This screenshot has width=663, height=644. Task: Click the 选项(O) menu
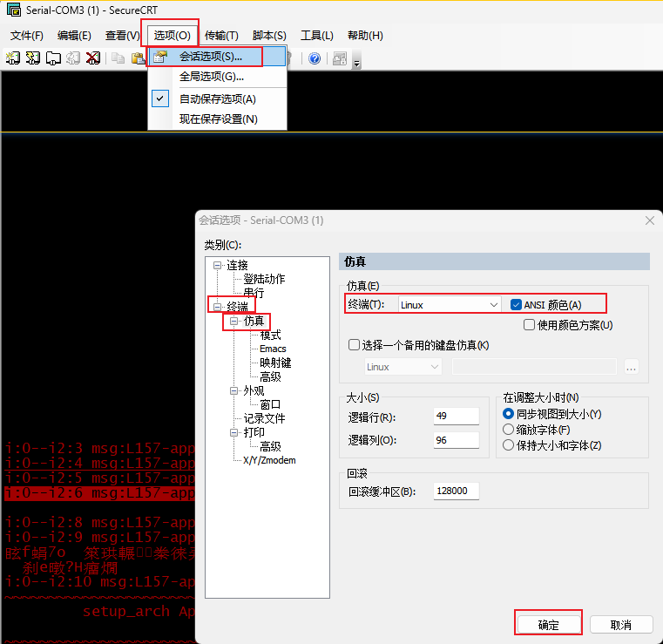(x=173, y=36)
